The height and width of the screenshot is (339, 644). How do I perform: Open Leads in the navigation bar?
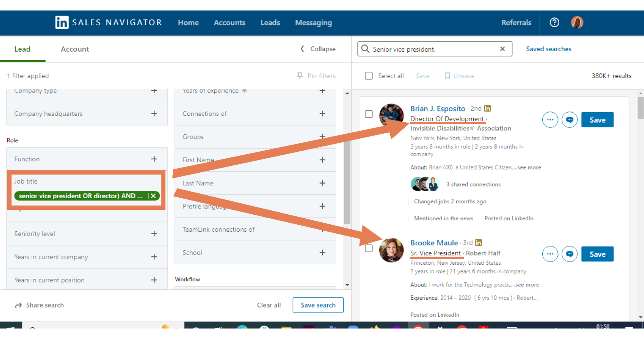coord(270,23)
